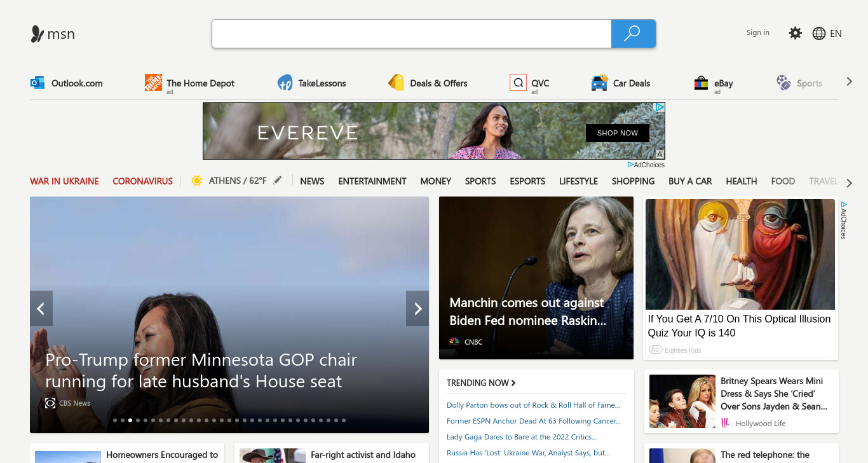The width and height of the screenshot is (868, 463).
Task: Click the Sports ball icon
Action: [x=783, y=82]
